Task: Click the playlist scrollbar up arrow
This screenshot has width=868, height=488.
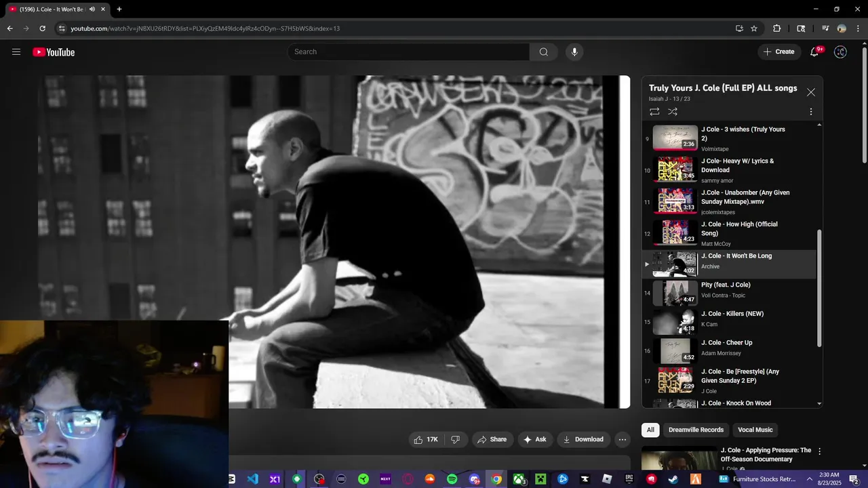Action: coord(819,125)
